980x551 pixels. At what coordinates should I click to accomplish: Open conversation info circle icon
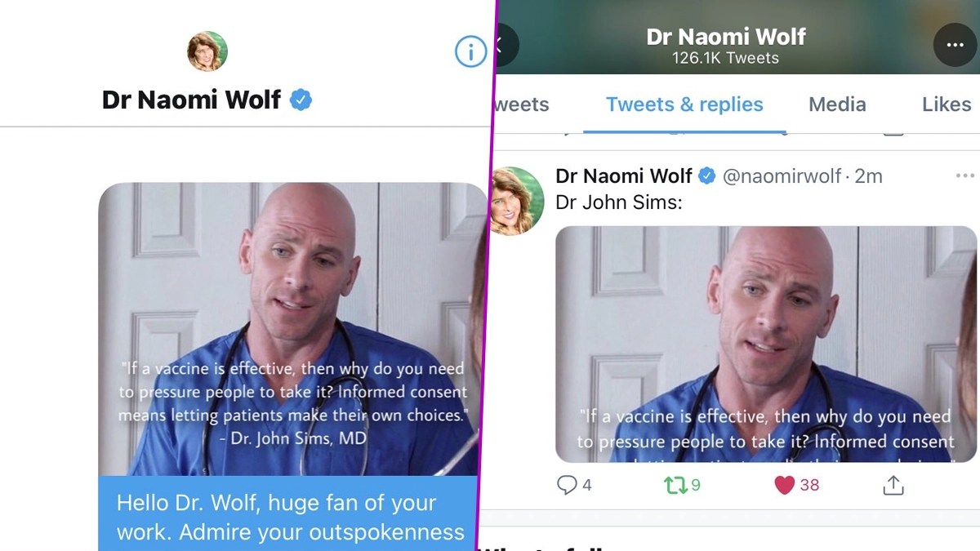click(x=470, y=51)
